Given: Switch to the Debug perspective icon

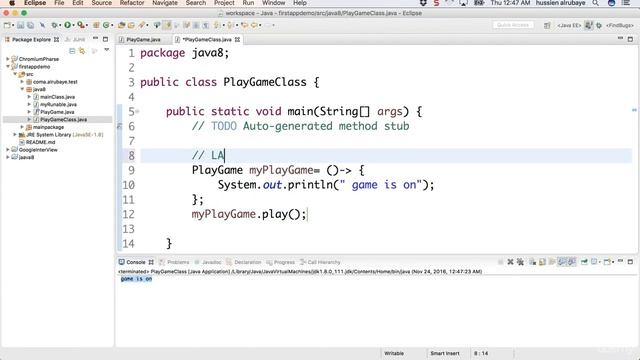Looking at the screenshot, I should coord(599,25).
